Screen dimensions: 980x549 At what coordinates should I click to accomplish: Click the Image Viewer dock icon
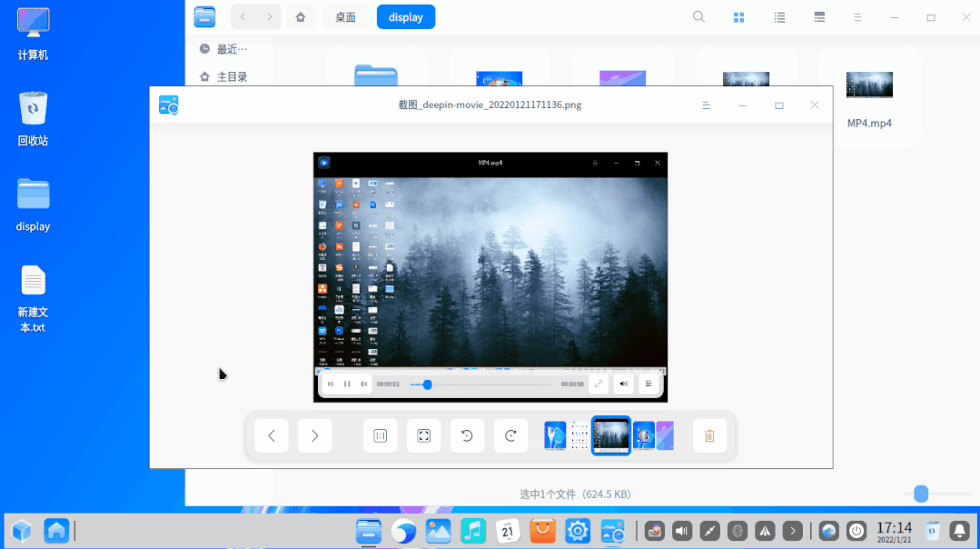[x=612, y=532]
